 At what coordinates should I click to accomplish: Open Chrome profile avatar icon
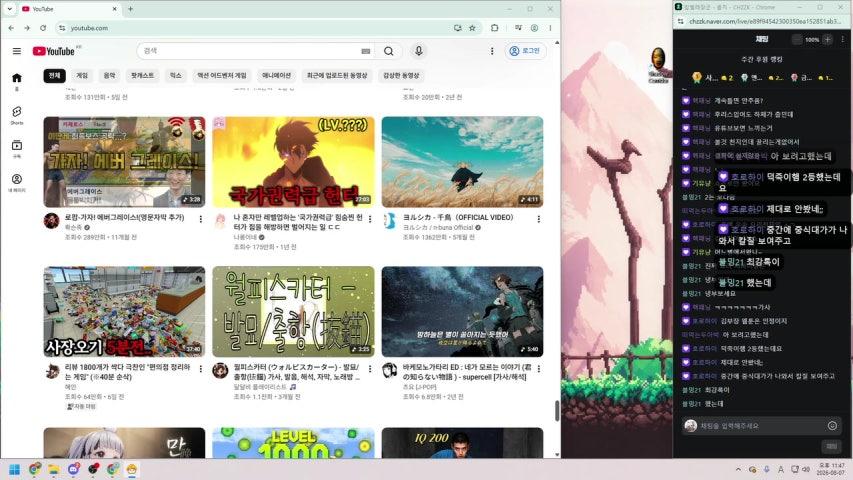tap(534, 28)
